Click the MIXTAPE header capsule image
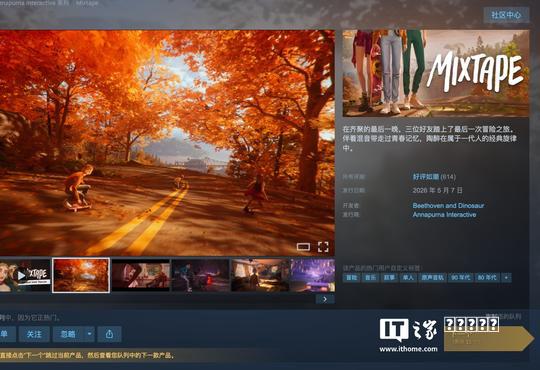This screenshot has width=540, height=370. [436, 73]
